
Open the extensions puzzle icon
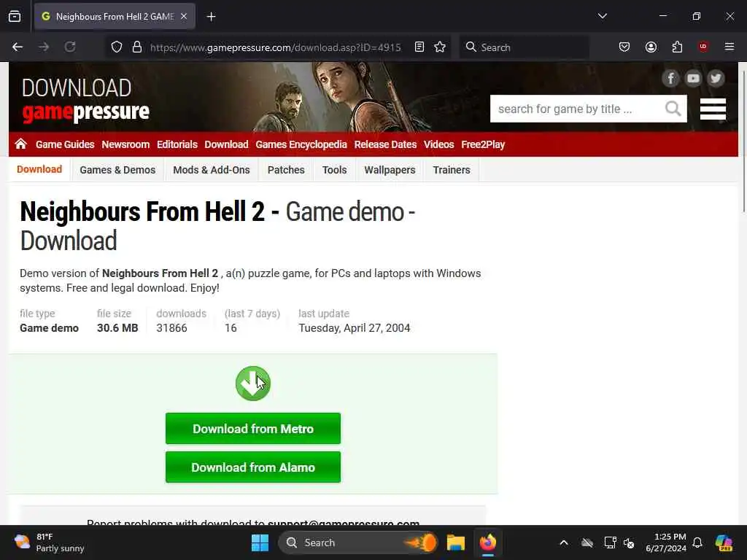[677, 47]
